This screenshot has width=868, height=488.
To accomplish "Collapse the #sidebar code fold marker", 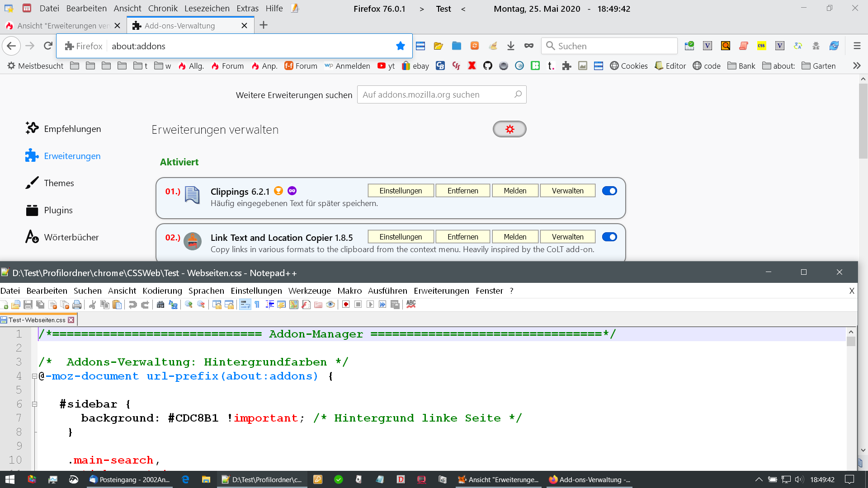I will 34,404.
